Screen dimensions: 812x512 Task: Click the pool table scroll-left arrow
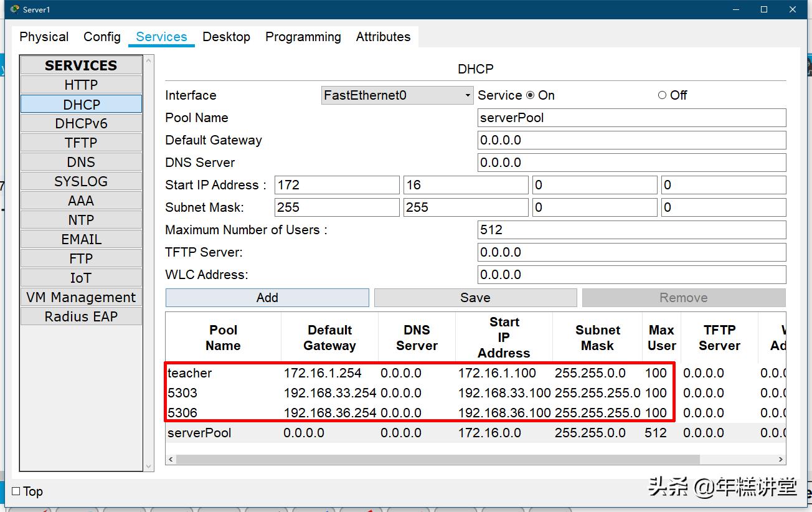point(170,460)
